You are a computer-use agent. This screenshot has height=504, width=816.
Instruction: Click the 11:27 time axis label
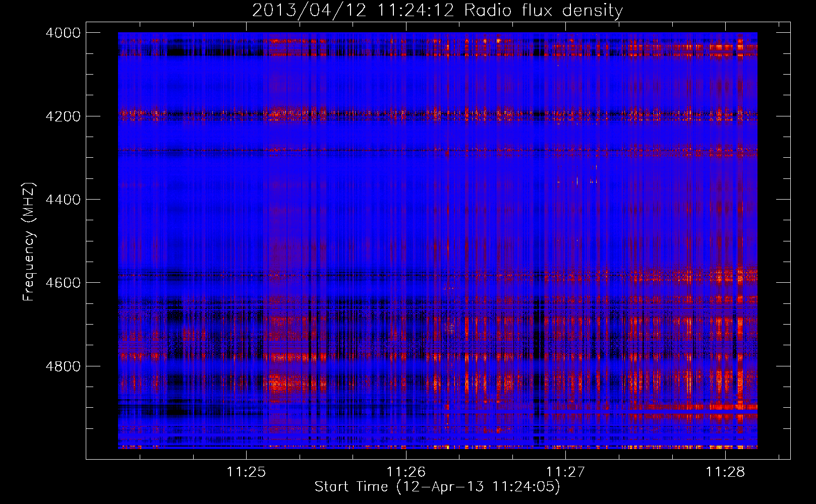[565, 472]
